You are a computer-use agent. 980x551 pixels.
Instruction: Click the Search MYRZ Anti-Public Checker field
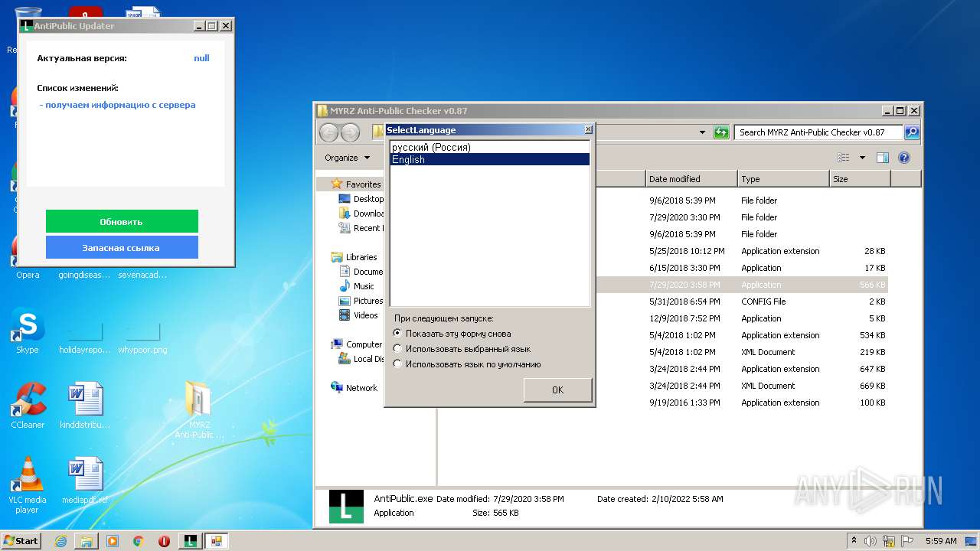(818, 132)
